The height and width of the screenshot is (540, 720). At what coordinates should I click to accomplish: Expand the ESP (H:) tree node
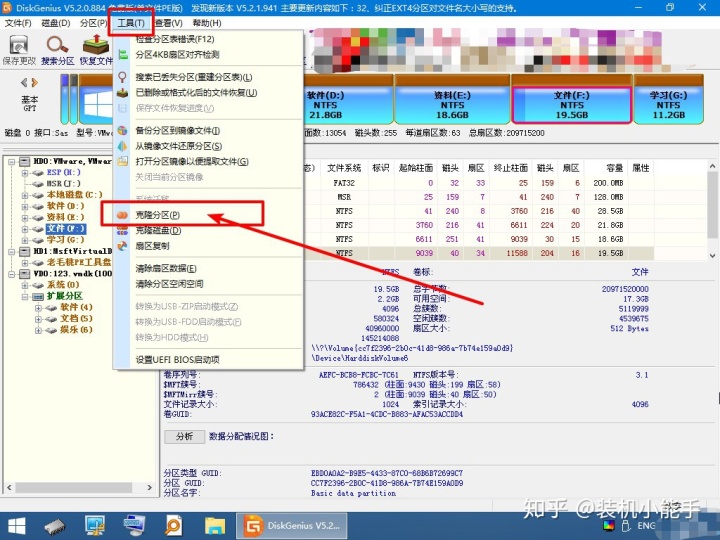coord(25,173)
